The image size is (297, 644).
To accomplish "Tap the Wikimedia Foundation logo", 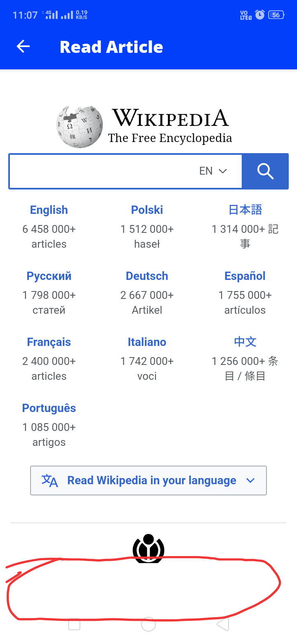I will pos(148,548).
